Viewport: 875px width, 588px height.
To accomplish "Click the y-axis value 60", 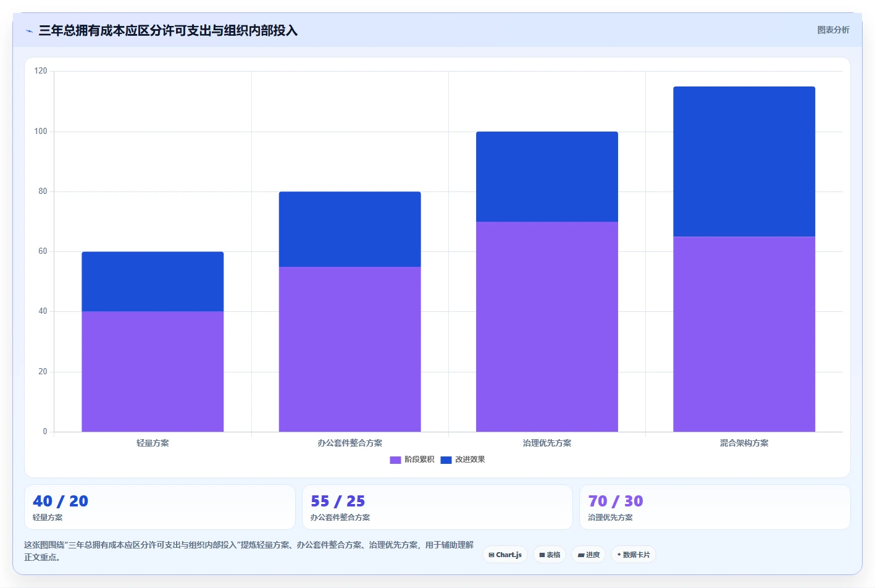I will coord(43,251).
